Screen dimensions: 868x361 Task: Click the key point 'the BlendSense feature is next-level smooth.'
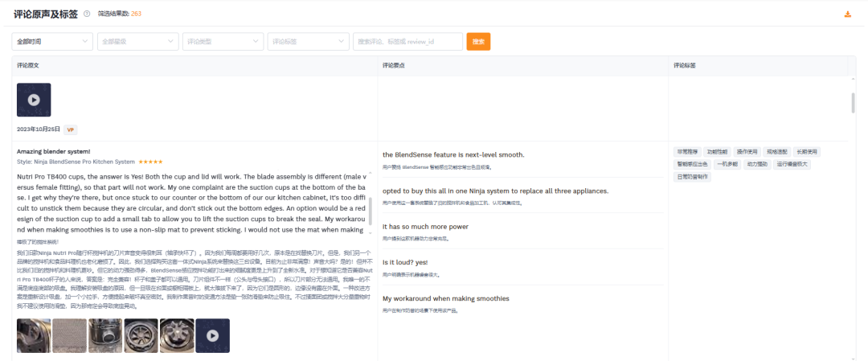click(453, 154)
